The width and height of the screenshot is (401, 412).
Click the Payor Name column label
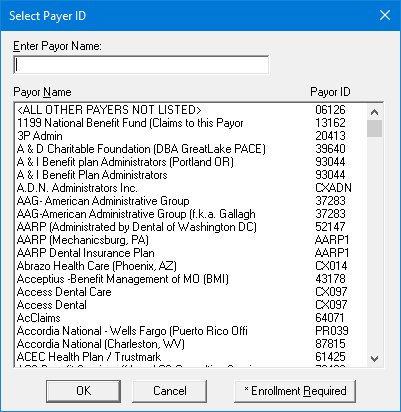(42, 92)
